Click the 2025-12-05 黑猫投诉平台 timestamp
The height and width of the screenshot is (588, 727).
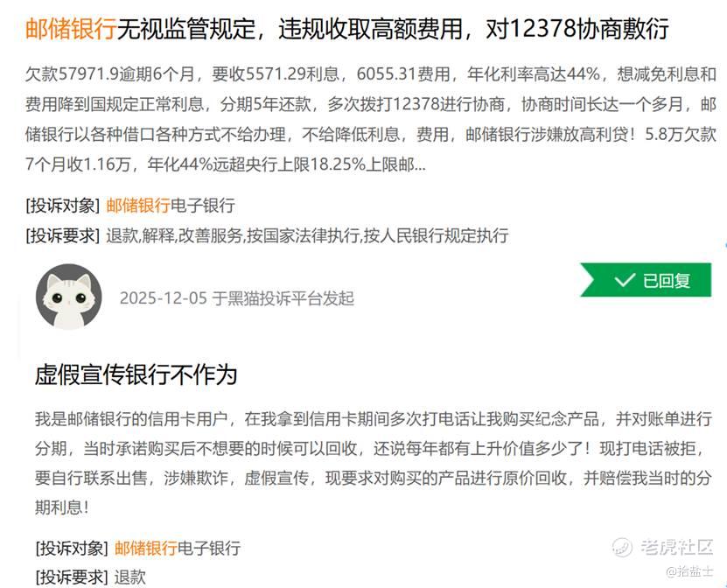[237, 298]
